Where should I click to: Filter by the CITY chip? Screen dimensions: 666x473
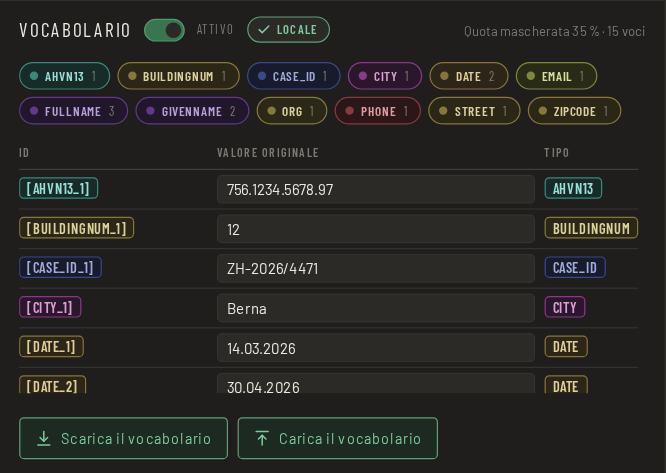(x=385, y=76)
